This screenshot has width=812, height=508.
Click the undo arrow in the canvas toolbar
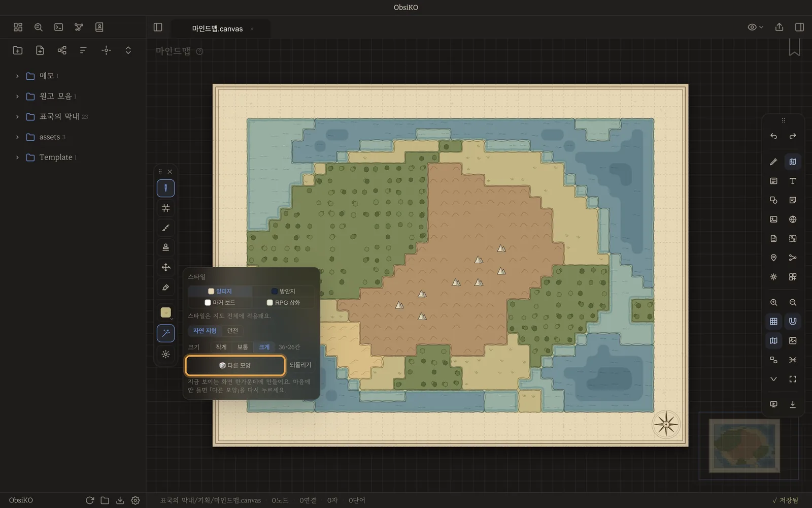[x=773, y=136]
